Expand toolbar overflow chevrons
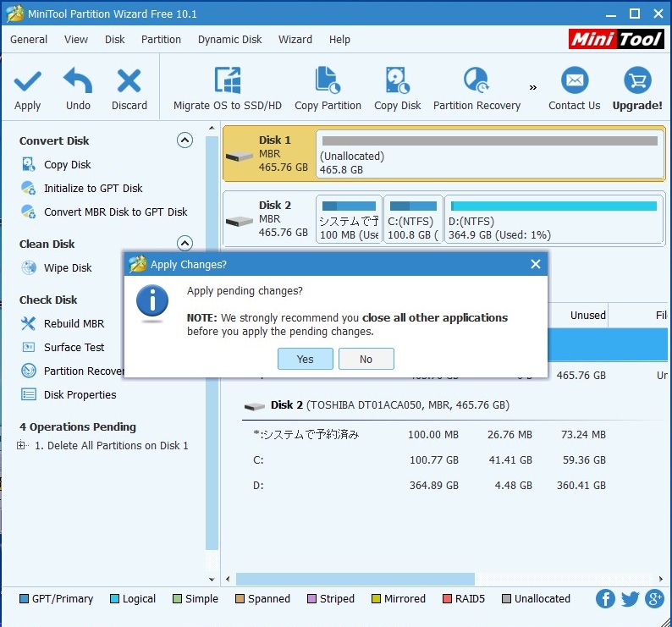Viewport: 672px width, 627px height. pos(532,87)
